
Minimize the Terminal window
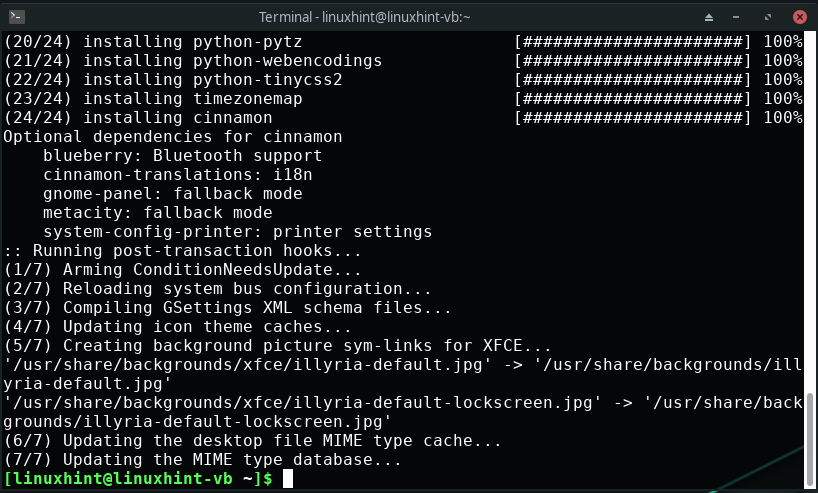tap(736, 17)
